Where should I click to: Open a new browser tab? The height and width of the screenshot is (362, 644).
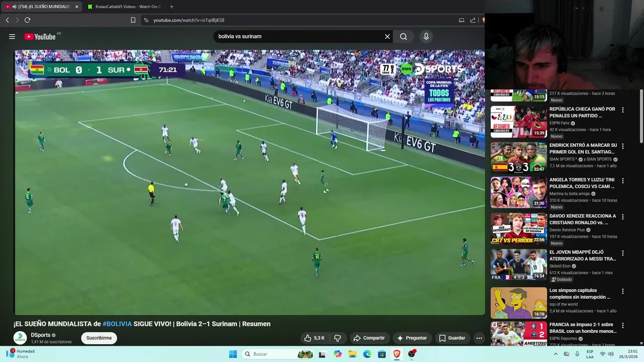tap(172, 7)
